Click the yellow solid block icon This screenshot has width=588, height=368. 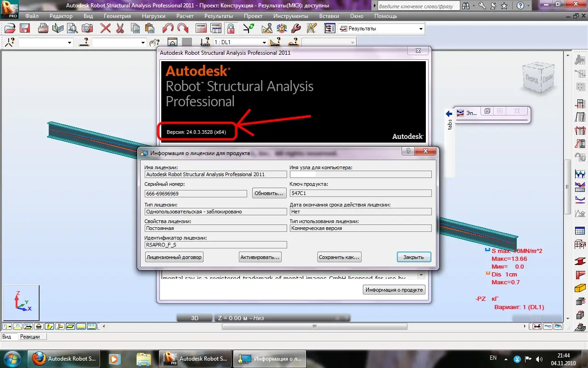click(580, 288)
